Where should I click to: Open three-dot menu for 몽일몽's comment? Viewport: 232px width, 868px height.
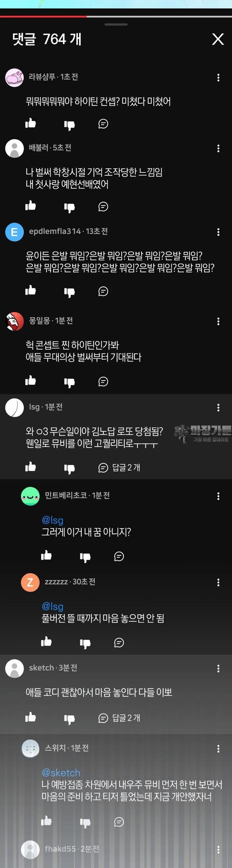218,322
